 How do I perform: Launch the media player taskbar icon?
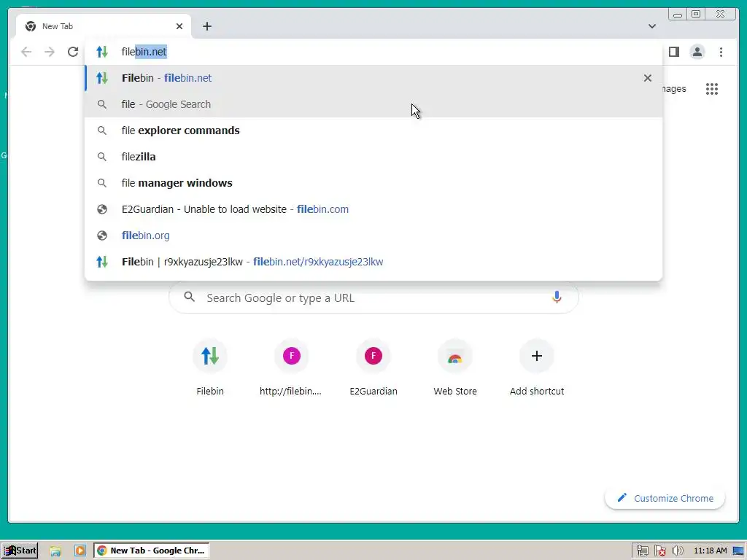pos(80,551)
